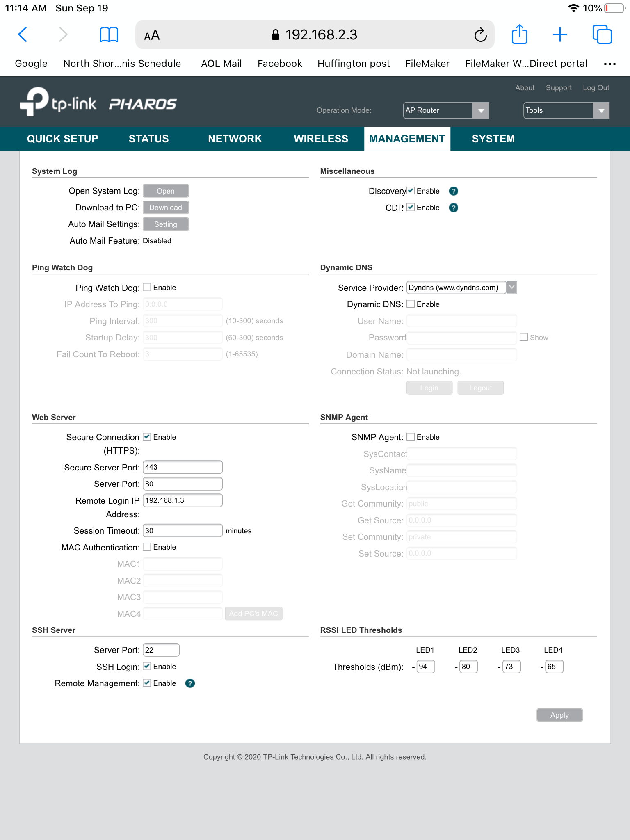Open the Operation Mode AP Router dropdown

point(446,110)
